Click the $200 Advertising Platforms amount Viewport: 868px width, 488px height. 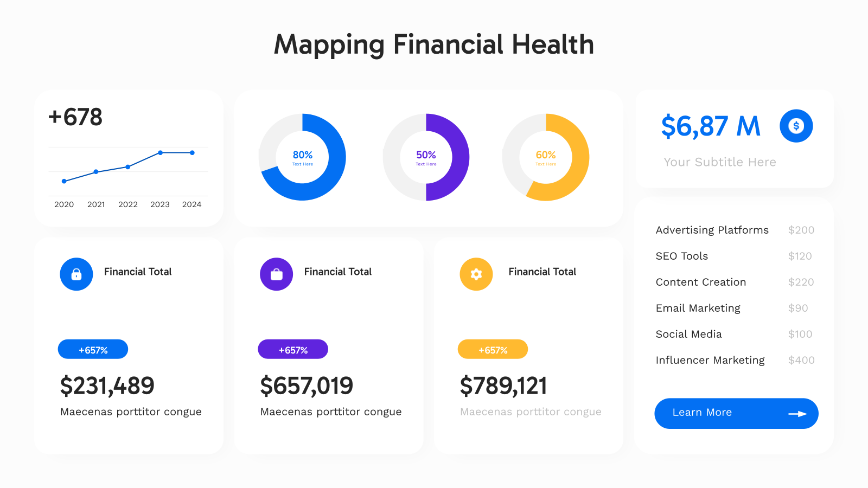click(801, 230)
